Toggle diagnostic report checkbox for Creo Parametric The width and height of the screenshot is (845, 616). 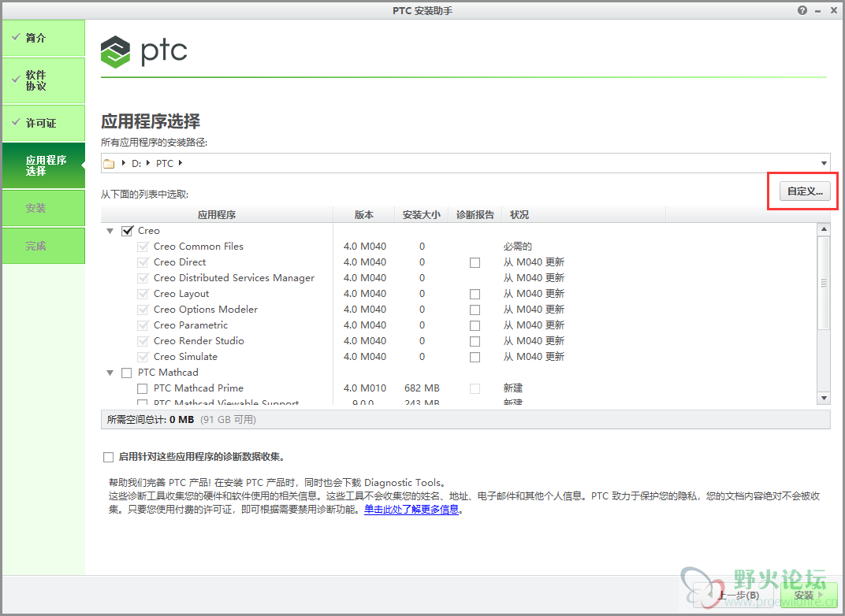[x=475, y=326]
